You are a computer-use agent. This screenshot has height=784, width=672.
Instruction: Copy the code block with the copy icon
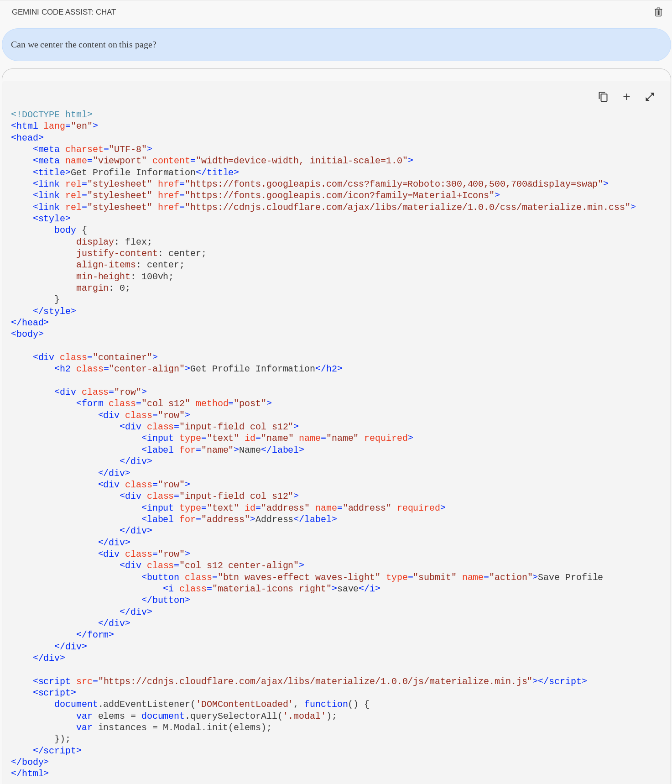pyautogui.click(x=603, y=97)
